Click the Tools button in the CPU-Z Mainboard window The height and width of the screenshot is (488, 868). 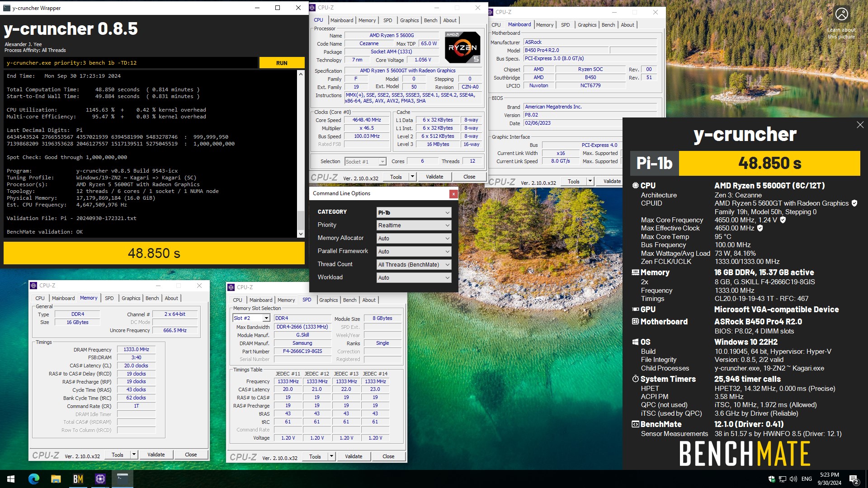click(573, 181)
